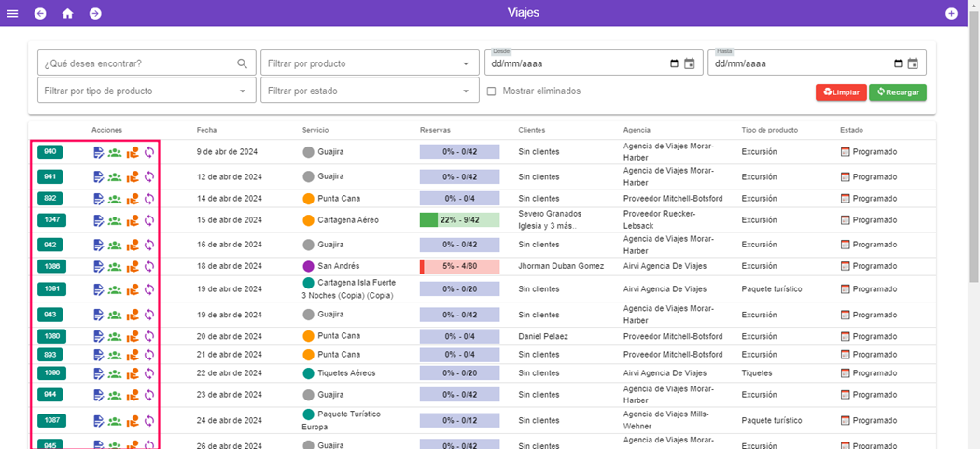Click the trip ID badge 1091

(x=50, y=288)
